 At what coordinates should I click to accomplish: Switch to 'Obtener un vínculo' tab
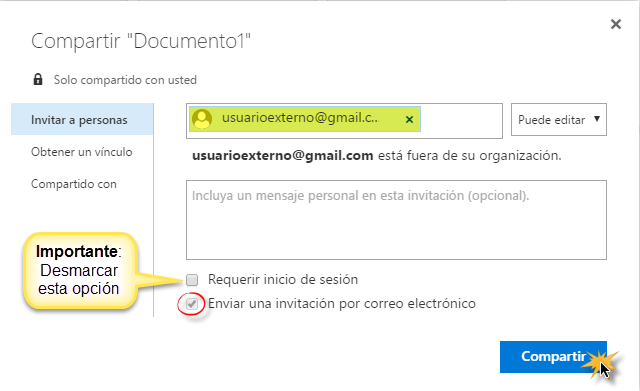coord(82,152)
